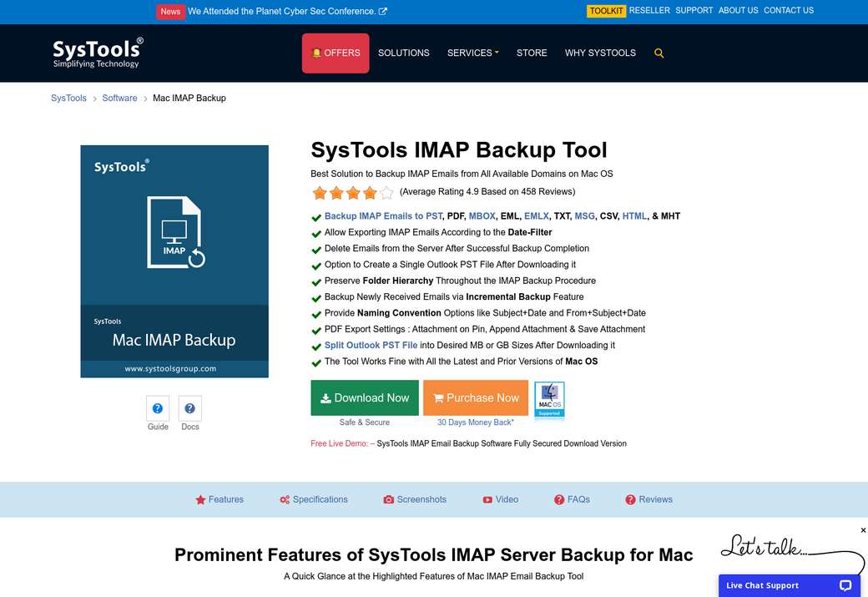Screen dimensions: 868x597
Task: Expand the Live Chat Support panel chevron
Action: 845,585
